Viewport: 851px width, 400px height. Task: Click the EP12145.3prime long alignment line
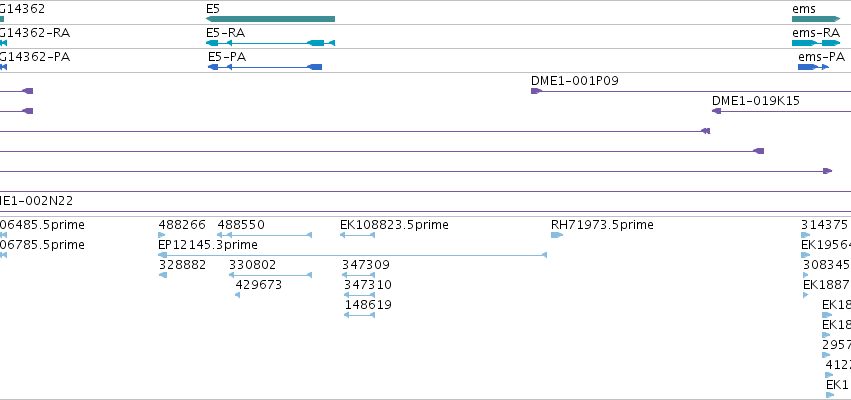tap(352, 255)
